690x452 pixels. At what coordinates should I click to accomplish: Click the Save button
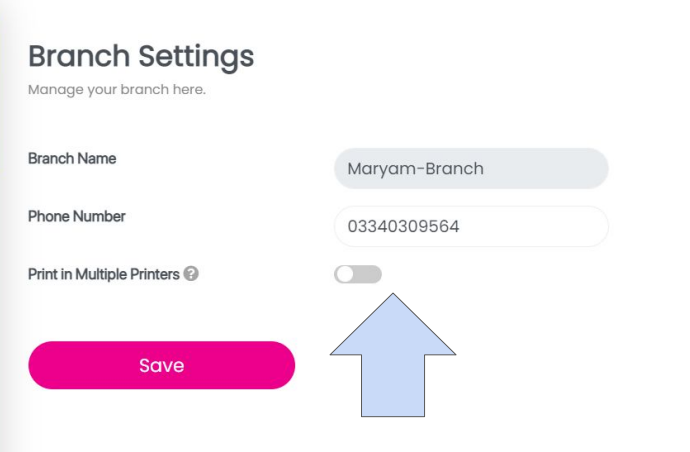pyautogui.click(x=162, y=365)
